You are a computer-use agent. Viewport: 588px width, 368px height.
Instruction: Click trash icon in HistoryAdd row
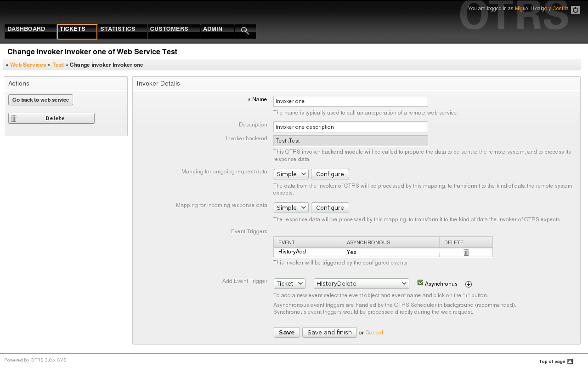coord(466,252)
